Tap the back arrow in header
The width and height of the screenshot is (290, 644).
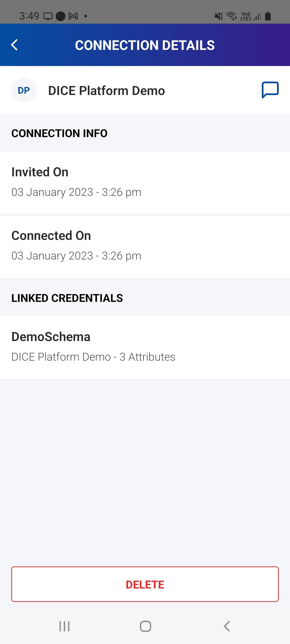[15, 45]
